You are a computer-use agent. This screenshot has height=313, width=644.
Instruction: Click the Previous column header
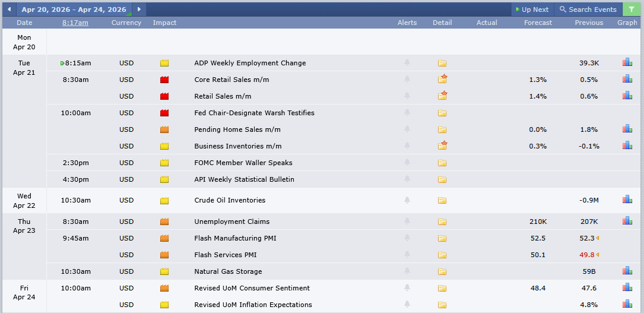pos(589,23)
